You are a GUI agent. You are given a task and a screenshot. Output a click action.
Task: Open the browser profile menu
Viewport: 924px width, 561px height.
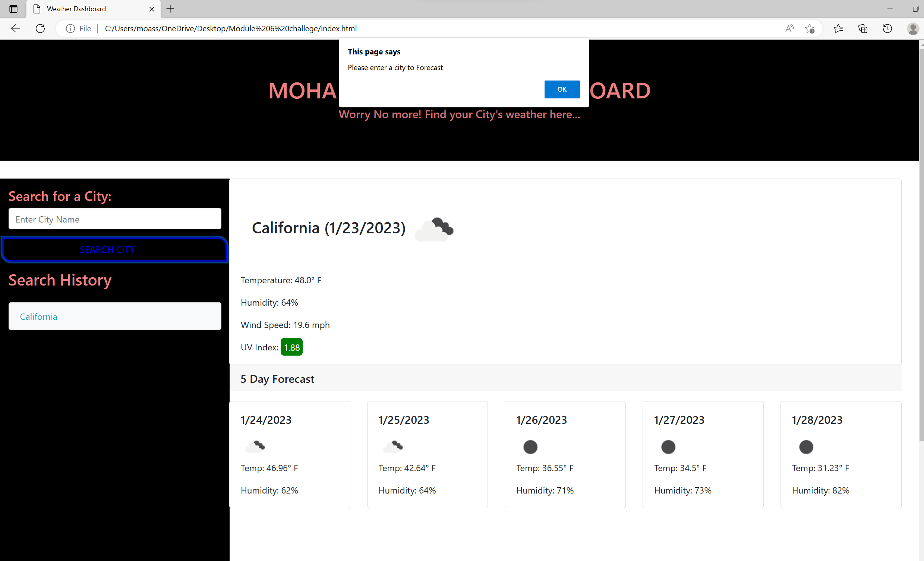pyautogui.click(x=913, y=28)
